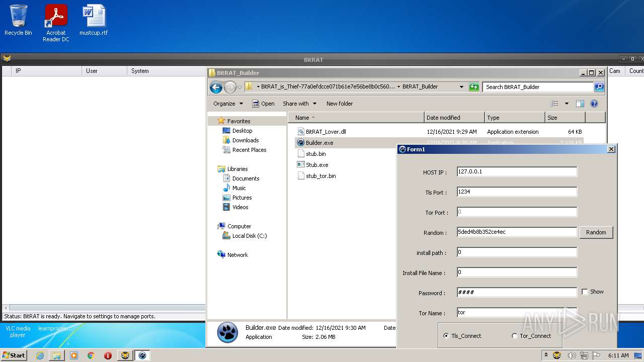Click the Tor Name field
Image resolution: width=644 pixels, height=362 pixels.
tap(517, 312)
